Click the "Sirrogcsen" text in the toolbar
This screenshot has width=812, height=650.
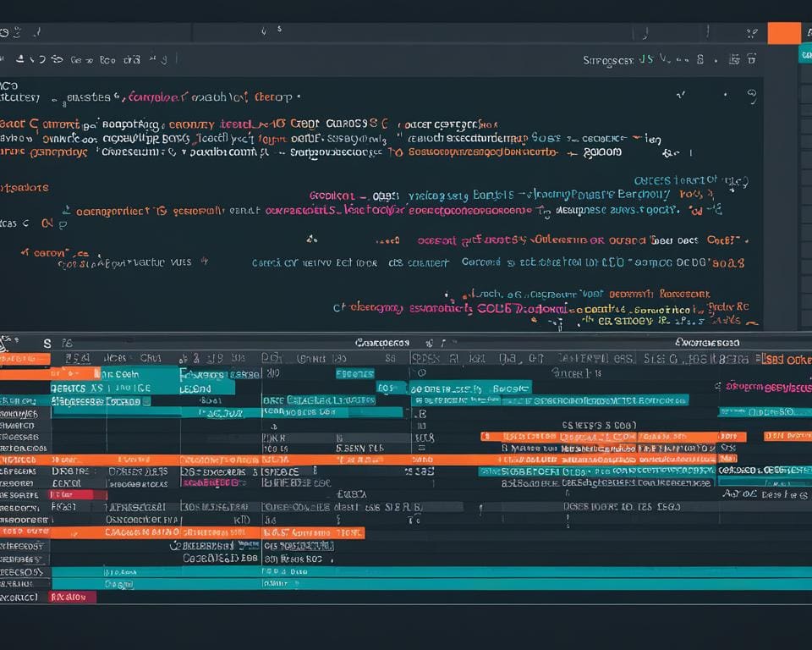pos(607,60)
